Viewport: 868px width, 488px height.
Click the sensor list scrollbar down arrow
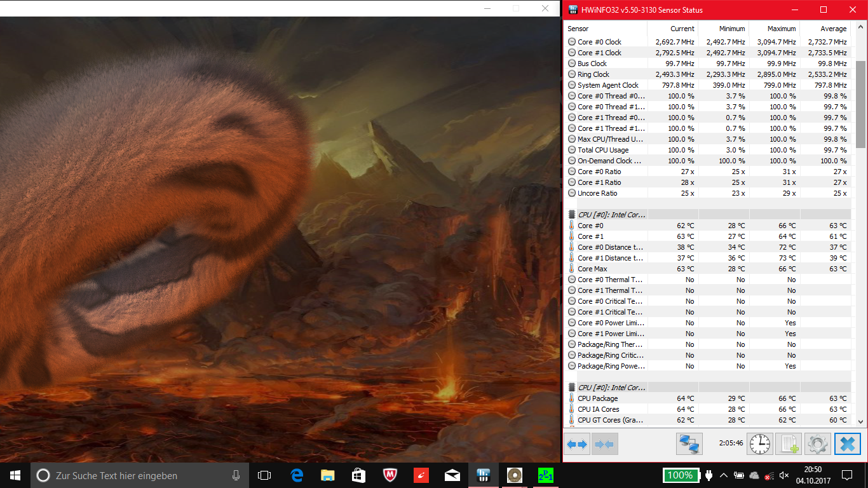click(861, 421)
